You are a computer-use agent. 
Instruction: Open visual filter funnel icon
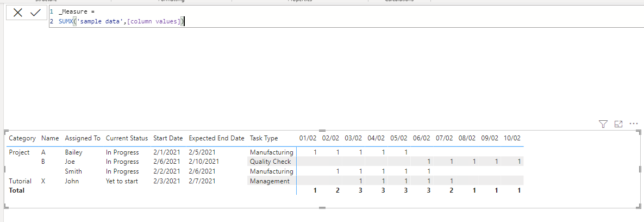click(603, 124)
